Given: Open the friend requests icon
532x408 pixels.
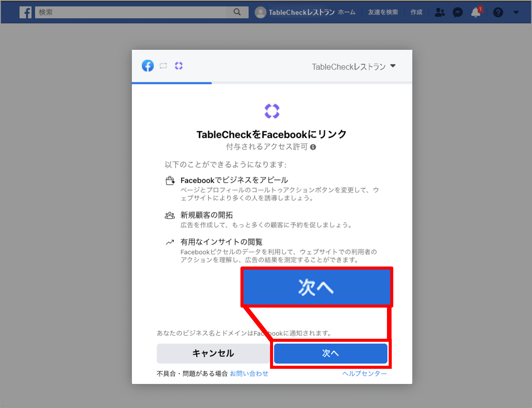Looking at the screenshot, I should [439, 12].
